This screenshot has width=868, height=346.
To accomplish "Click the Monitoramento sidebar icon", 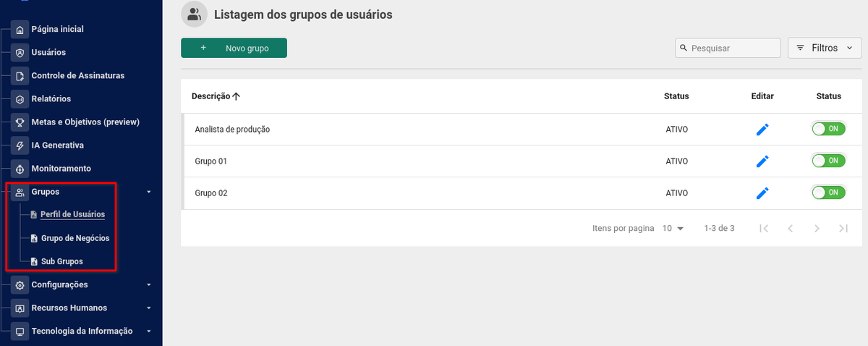I will (20, 169).
